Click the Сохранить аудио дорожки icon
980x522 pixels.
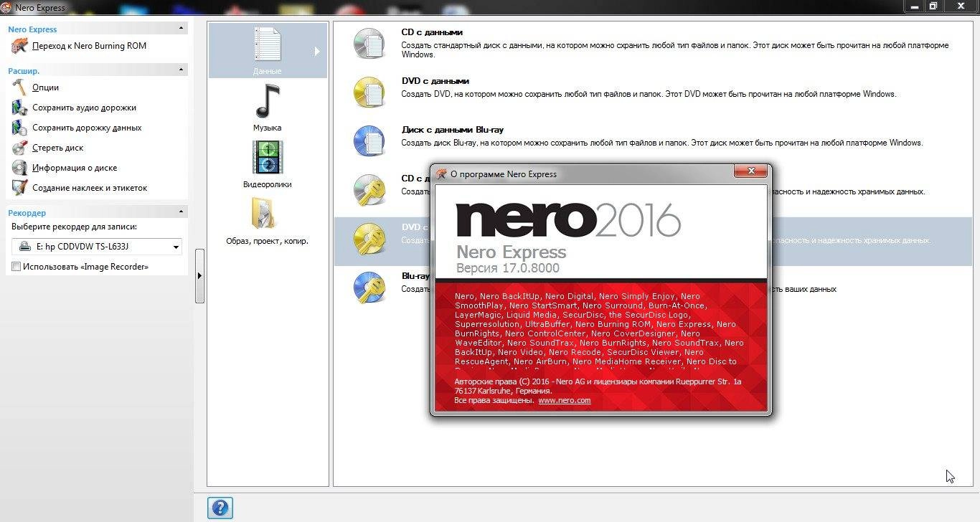19,108
